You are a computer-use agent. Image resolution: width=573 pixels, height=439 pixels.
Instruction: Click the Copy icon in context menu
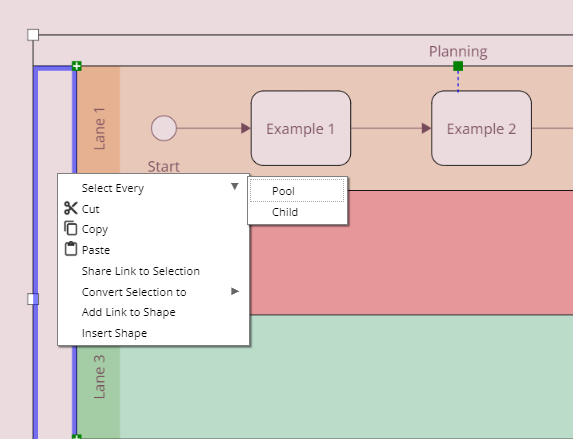pos(71,228)
